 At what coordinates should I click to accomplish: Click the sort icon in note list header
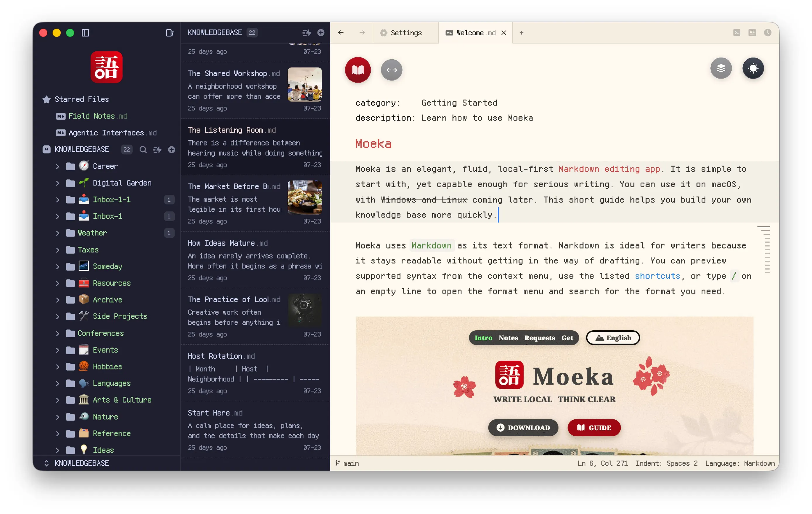click(x=306, y=33)
